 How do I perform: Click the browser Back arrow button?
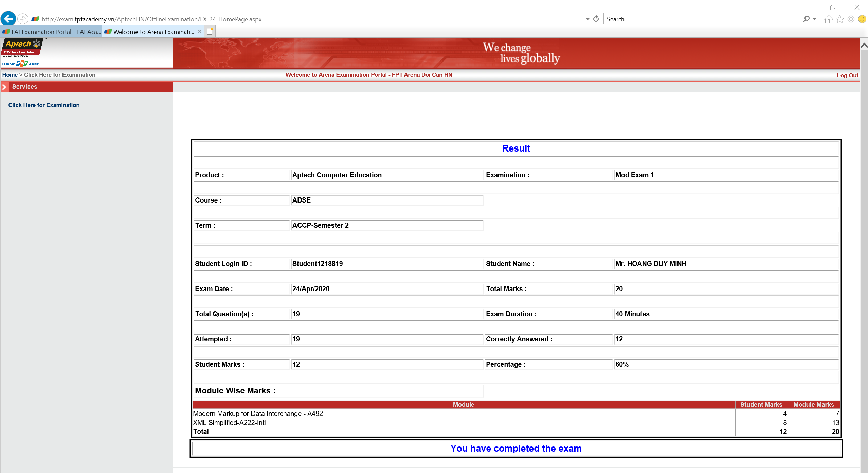click(8, 19)
